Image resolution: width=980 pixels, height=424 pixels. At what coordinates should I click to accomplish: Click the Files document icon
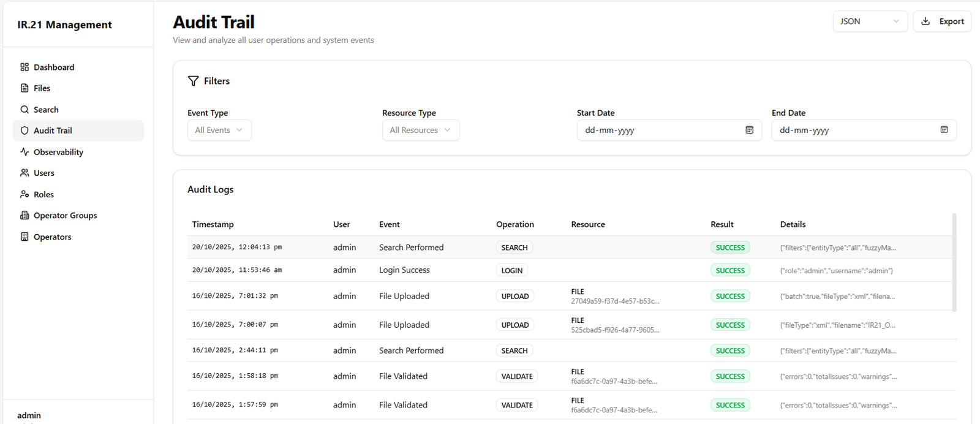24,88
